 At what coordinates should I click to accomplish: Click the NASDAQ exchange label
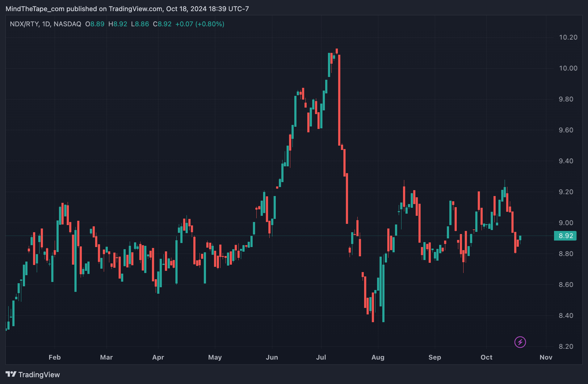pos(67,24)
